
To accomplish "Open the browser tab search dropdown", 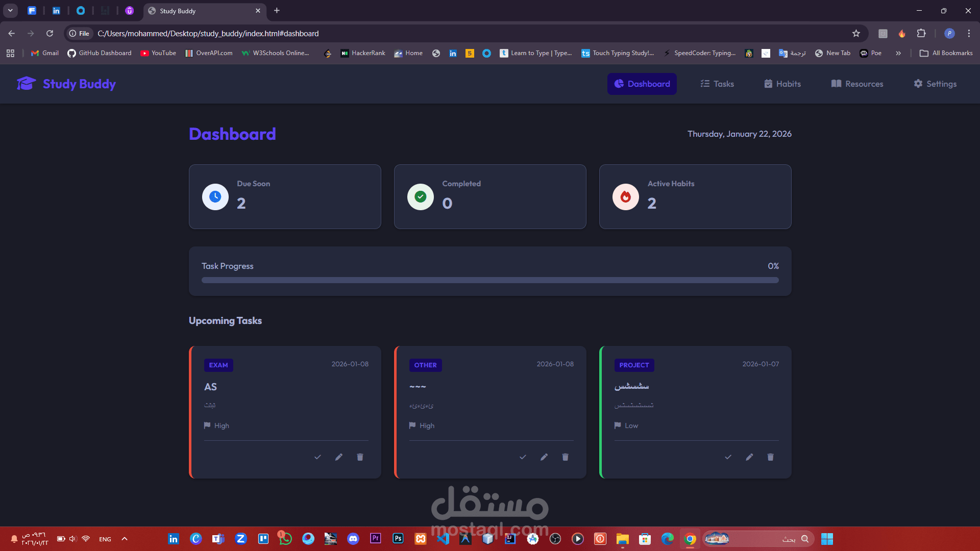I will (10, 10).
